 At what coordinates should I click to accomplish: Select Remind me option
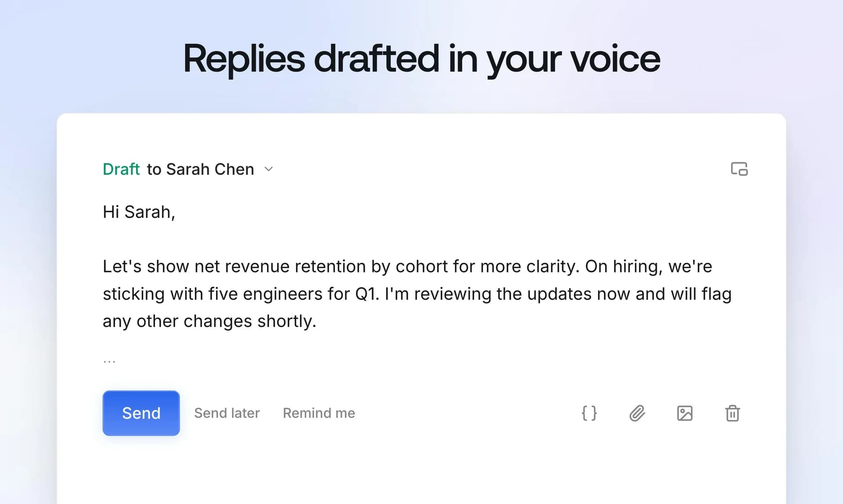(x=319, y=413)
